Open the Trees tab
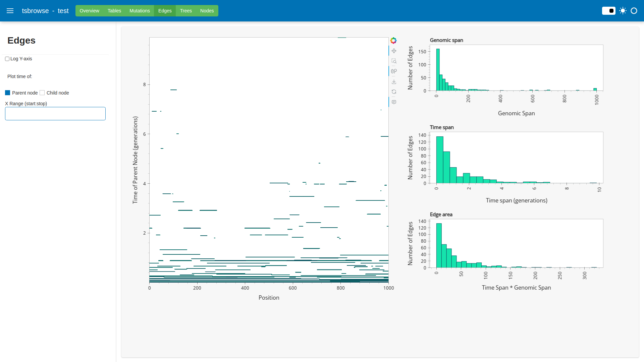 pos(186,11)
